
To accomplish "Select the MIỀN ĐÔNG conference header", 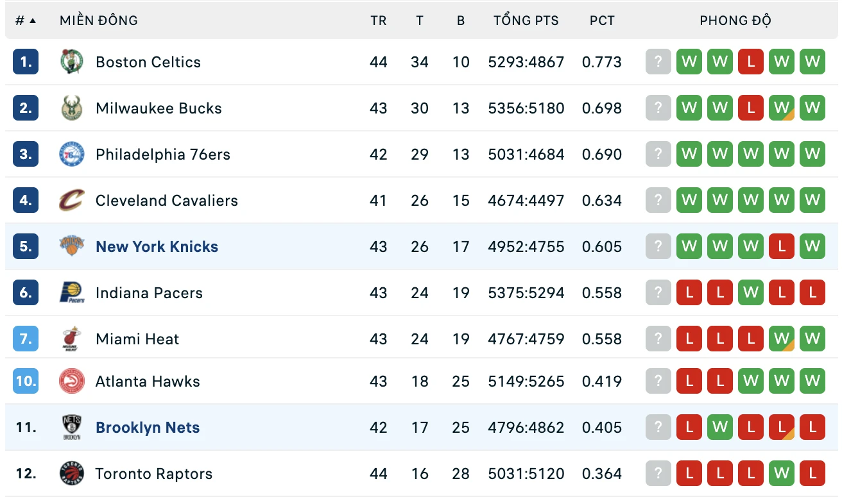I will (99, 21).
